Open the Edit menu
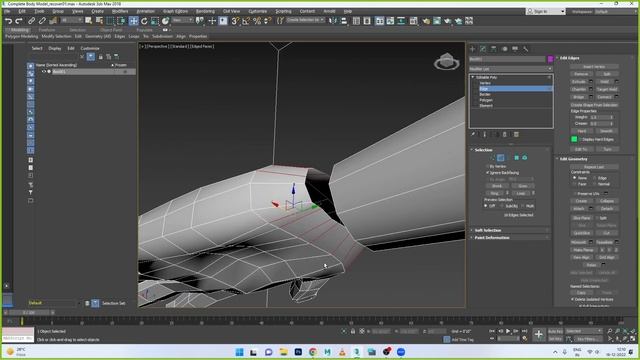 22,11
